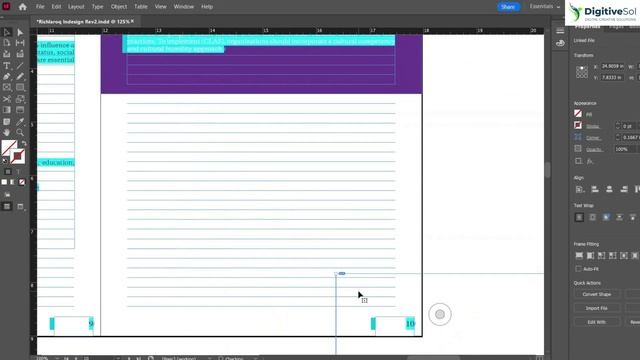Image resolution: width=640 pixels, height=360 pixels.
Task: Select the Note tool
Action: point(7,122)
